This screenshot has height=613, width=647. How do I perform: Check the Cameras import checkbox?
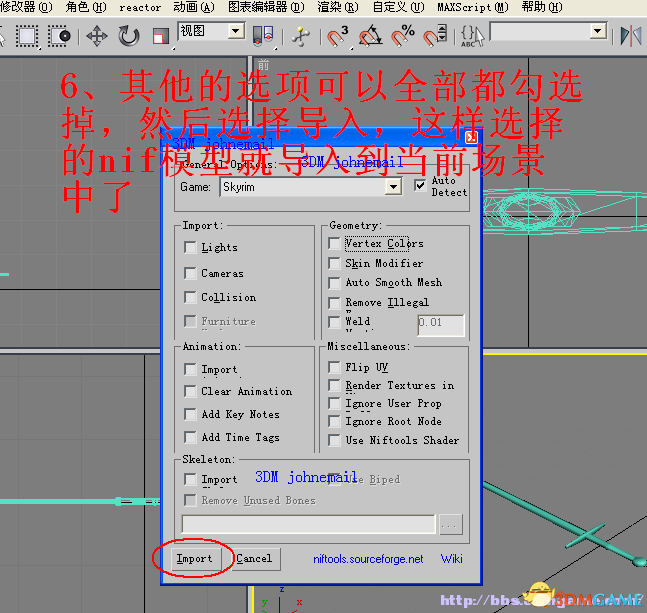point(190,273)
